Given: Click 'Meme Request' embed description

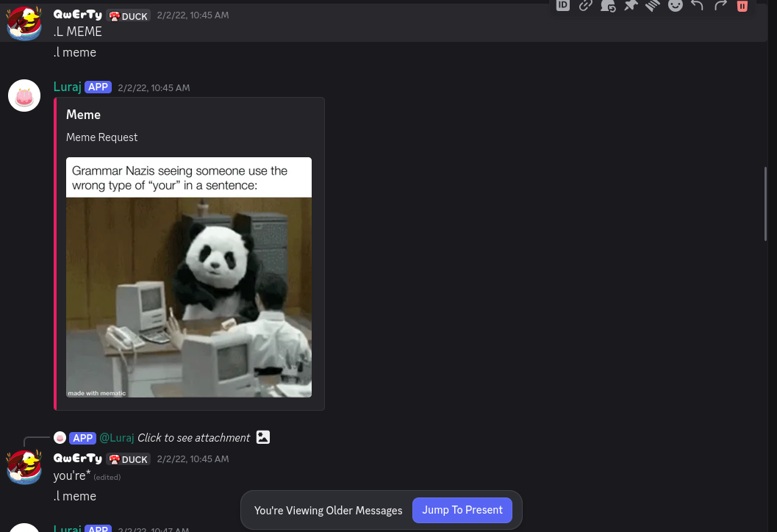Looking at the screenshot, I should point(102,137).
